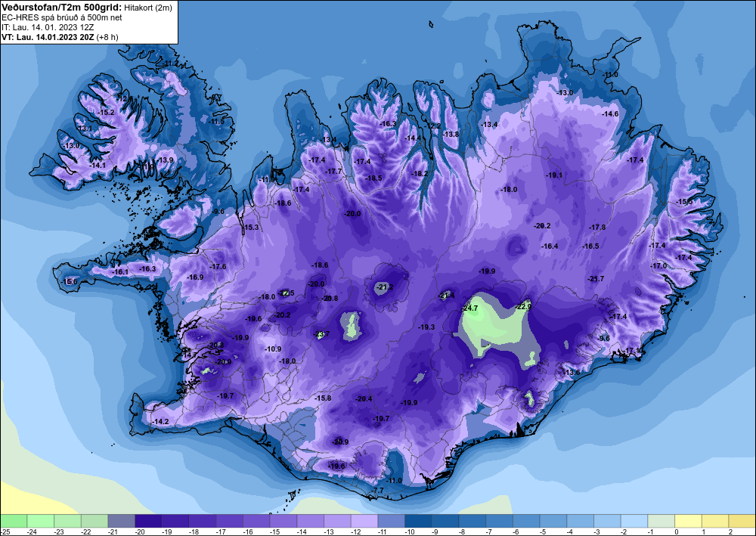Click the -16.9 temperature label
756x536 pixels.
coord(195,277)
